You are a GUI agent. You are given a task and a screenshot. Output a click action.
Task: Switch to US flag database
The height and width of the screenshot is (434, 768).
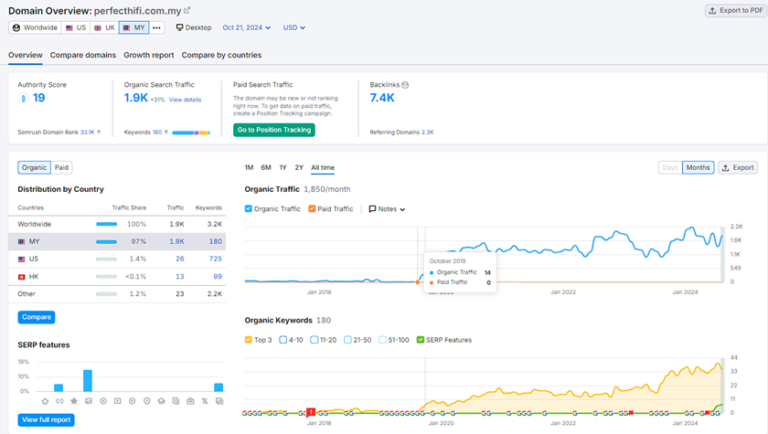[76, 28]
